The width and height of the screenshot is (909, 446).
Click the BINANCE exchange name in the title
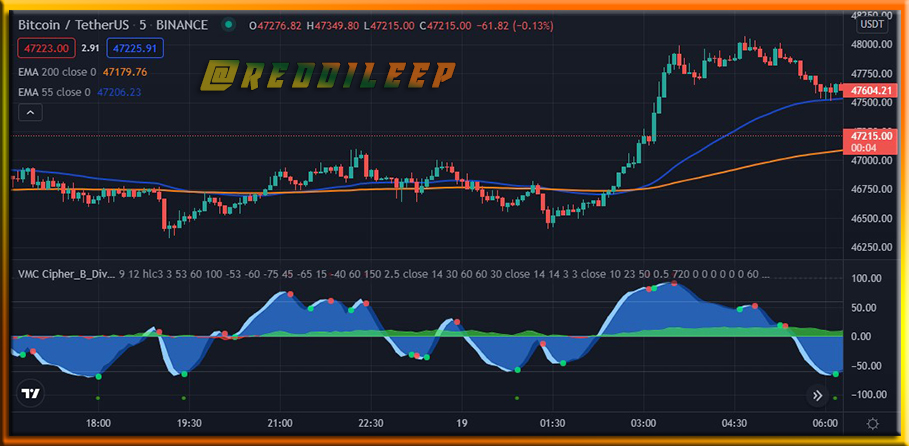(x=181, y=25)
